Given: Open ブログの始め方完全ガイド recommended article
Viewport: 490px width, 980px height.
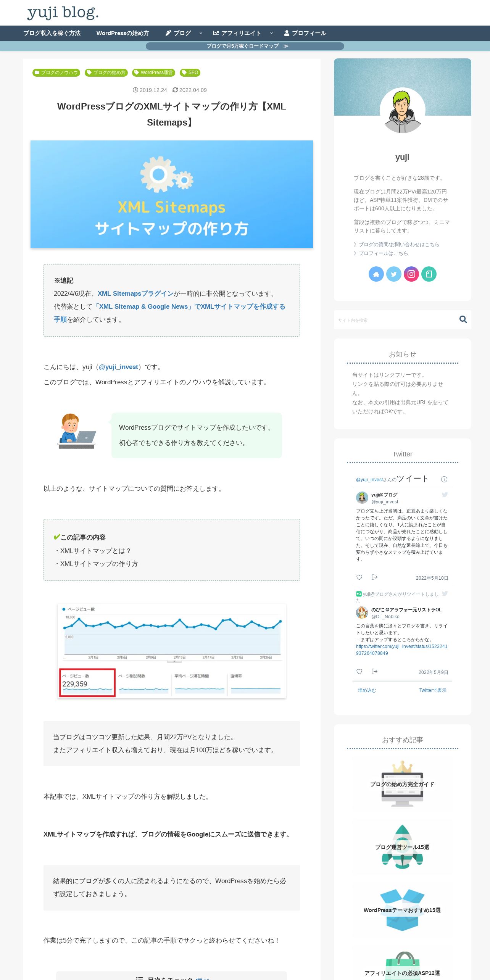Looking at the screenshot, I should click(402, 784).
